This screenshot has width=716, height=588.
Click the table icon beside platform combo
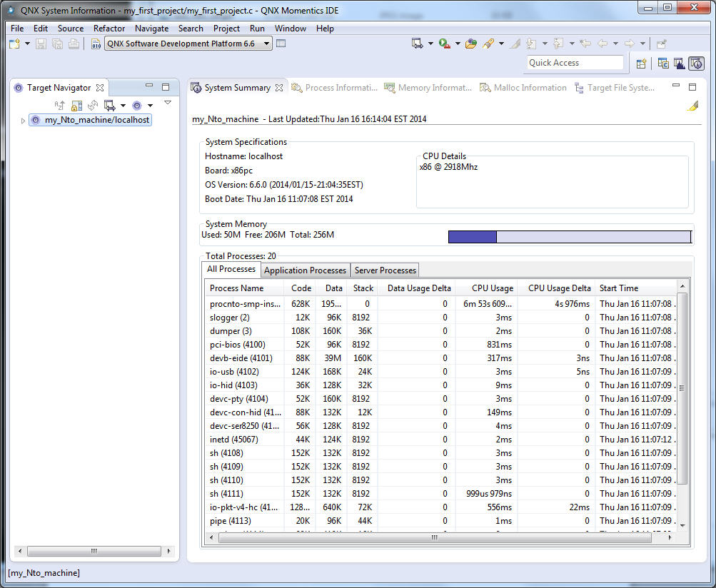pyautogui.click(x=281, y=44)
